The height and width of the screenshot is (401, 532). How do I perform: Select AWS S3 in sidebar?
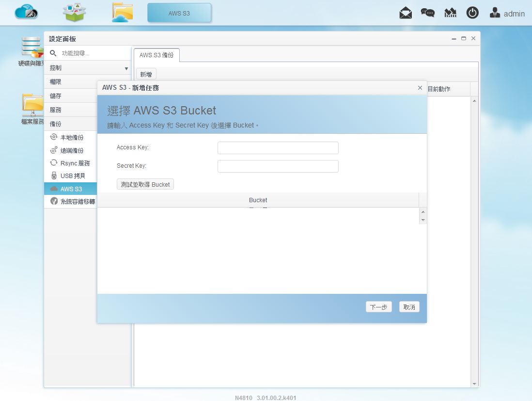pos(71,189)
